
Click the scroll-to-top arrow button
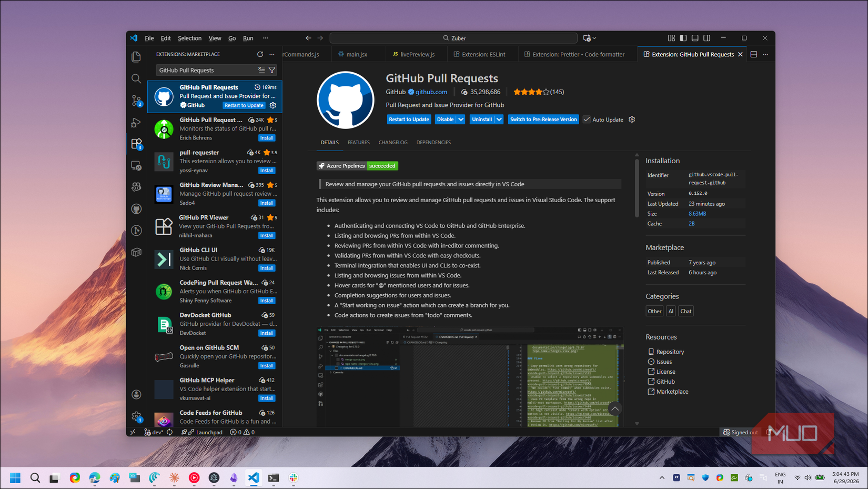click(x=615, y=408)
